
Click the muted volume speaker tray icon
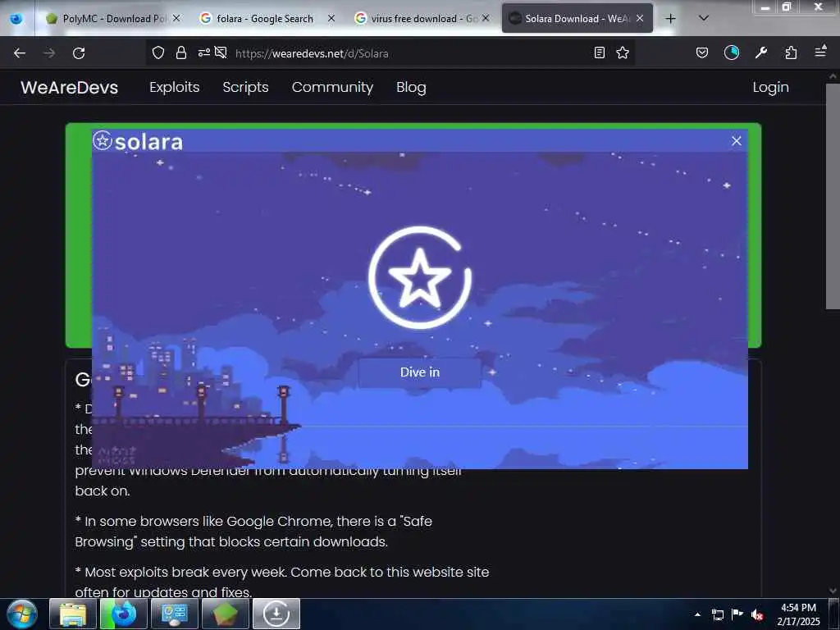pos(757,614)
